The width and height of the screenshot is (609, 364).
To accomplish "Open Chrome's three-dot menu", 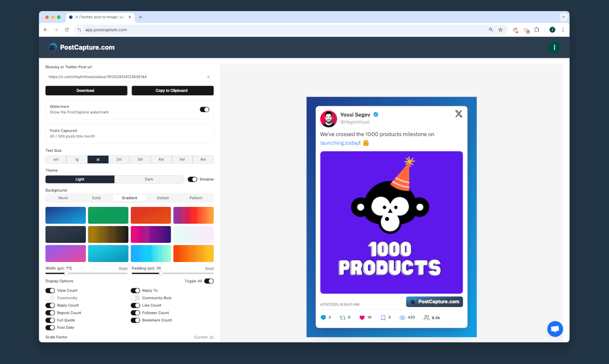I will [x=563, y=30].
